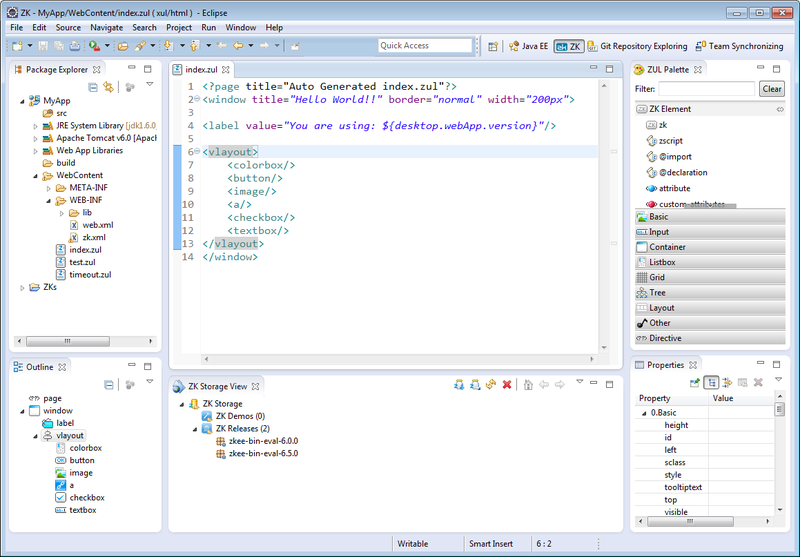Click the Home icon in ZK Storage View
Viewport: 800px width, 557px height.
pos(528,385)
